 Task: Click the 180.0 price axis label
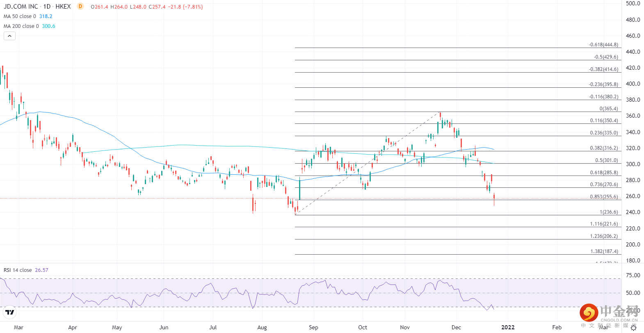(x=633, y=260)
